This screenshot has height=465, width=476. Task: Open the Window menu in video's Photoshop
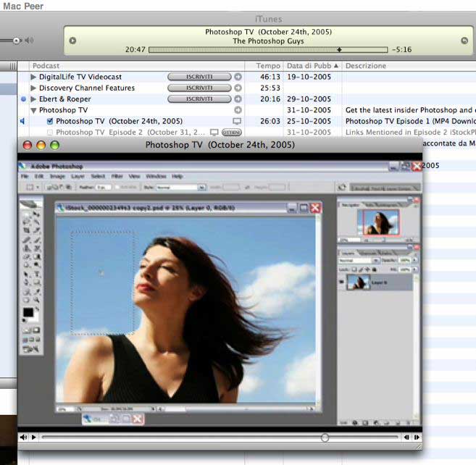click(156, 176)
